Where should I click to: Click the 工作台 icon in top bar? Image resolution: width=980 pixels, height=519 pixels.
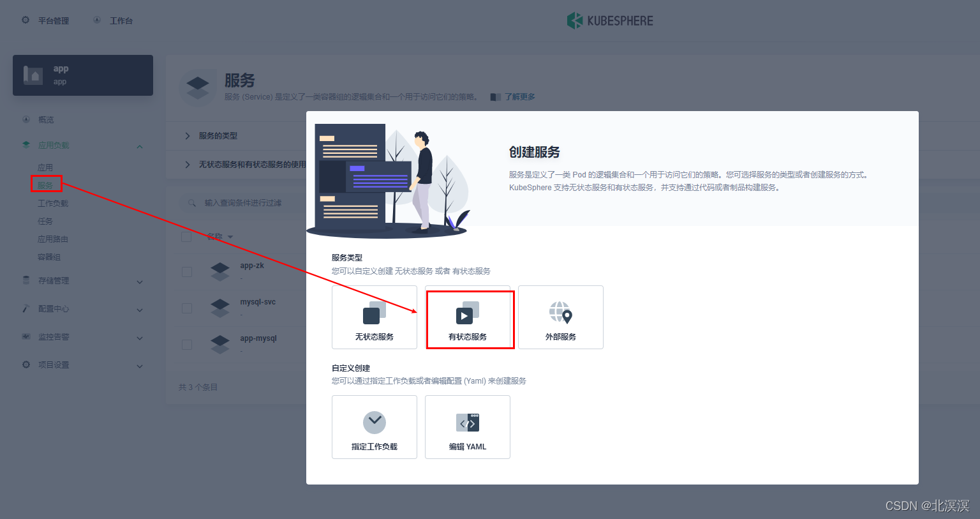click(97, 20)
